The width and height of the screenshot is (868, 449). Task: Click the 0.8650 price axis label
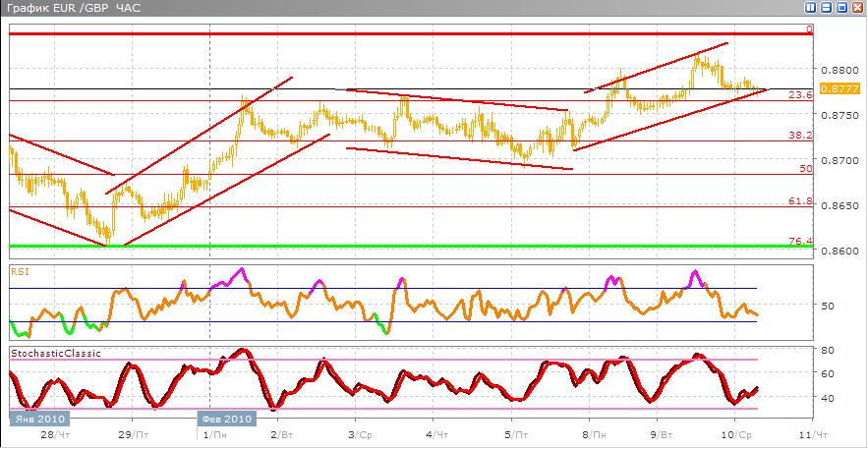tap(837, 206)
